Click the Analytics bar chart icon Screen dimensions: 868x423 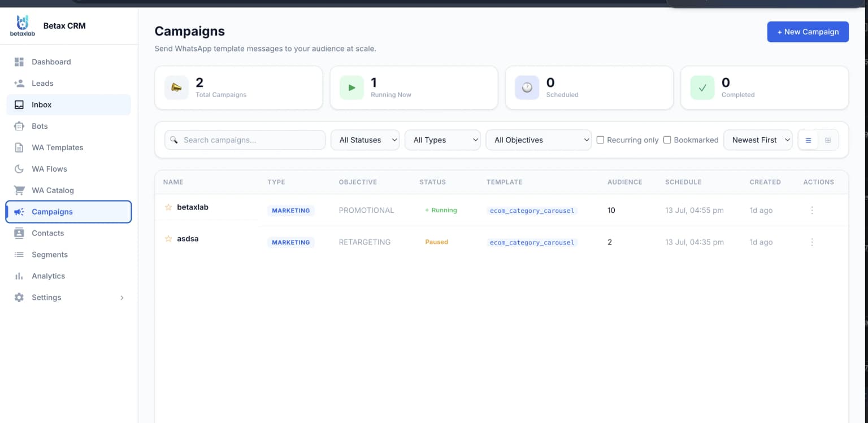click(19, 276)
